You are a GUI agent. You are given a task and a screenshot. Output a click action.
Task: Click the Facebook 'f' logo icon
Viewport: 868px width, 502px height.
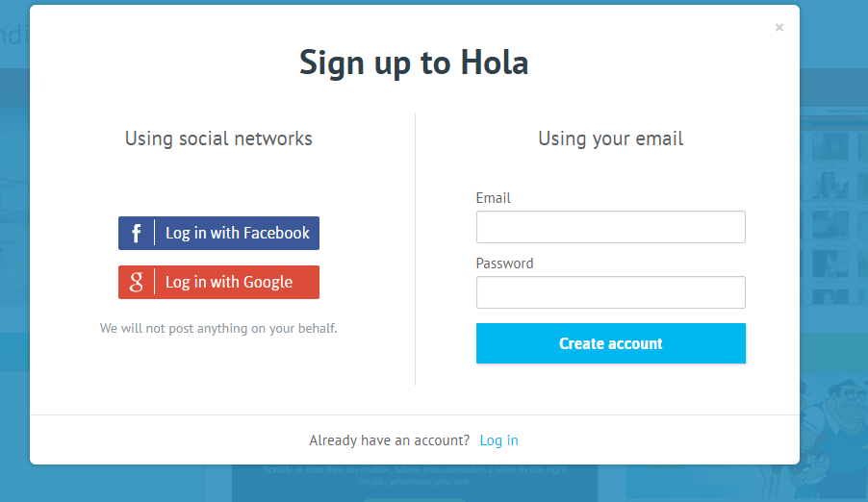(x=137, y=233)
